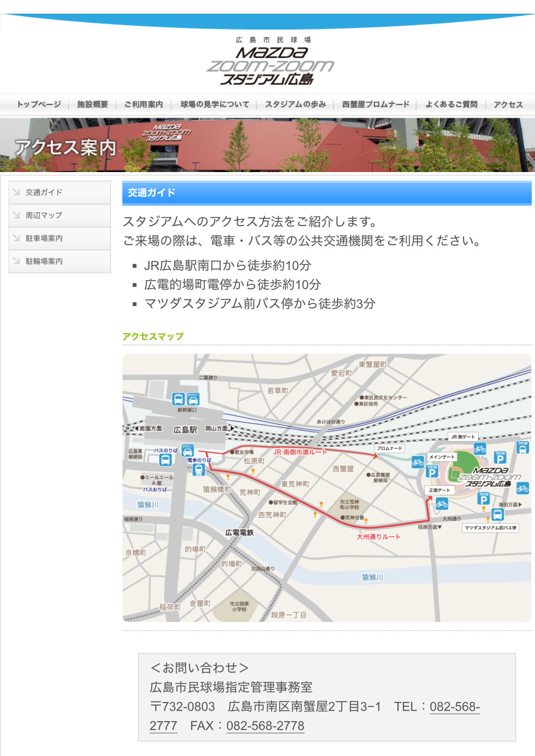Select 駐車場案内 in the sidebar
Viewport: 535px width, 756px height.
tap(60, 238)
